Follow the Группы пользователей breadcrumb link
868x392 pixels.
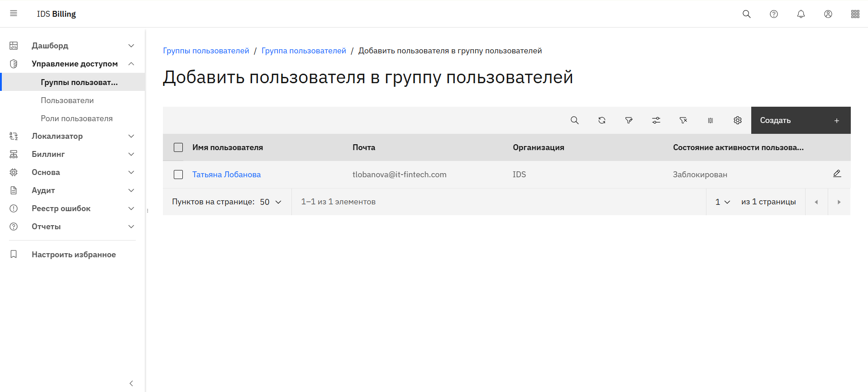tap(206, 51)
